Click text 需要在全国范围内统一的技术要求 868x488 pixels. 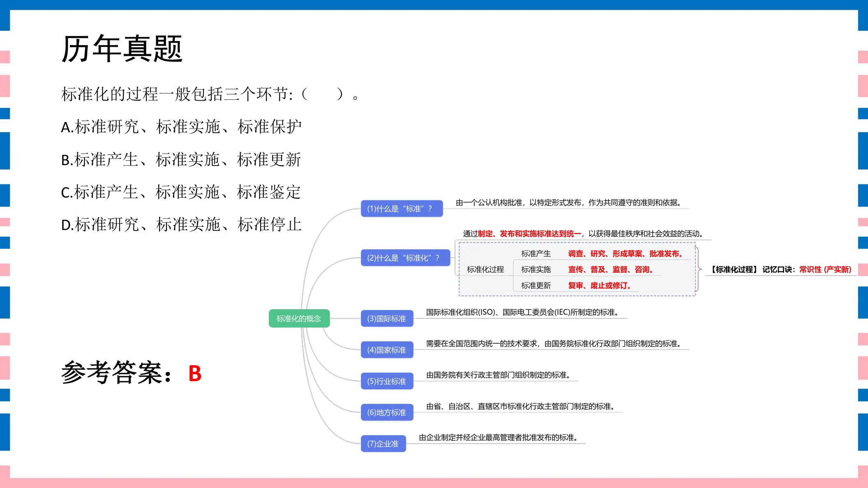tap(481, 343)
